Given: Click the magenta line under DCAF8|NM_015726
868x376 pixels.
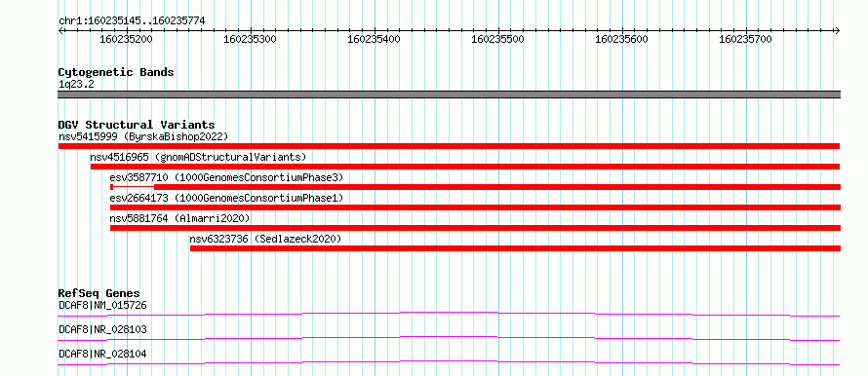Looking at the screenshot, I should click(449, 314).
